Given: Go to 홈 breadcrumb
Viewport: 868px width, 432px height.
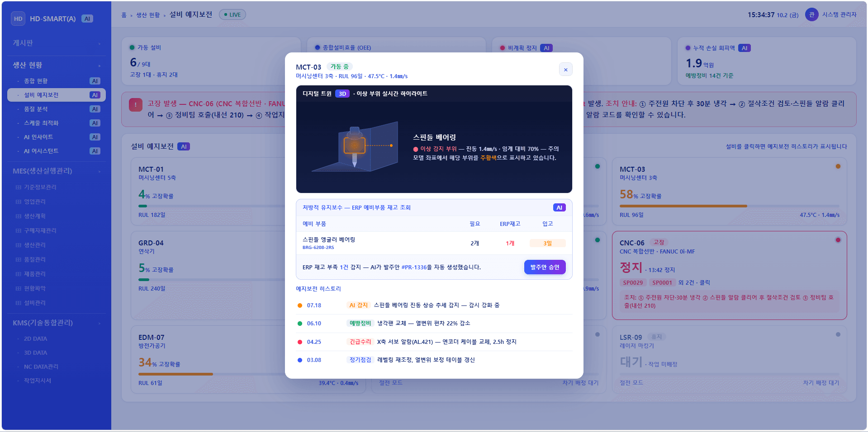Looking at the screenshot, I should coord(124,15).
